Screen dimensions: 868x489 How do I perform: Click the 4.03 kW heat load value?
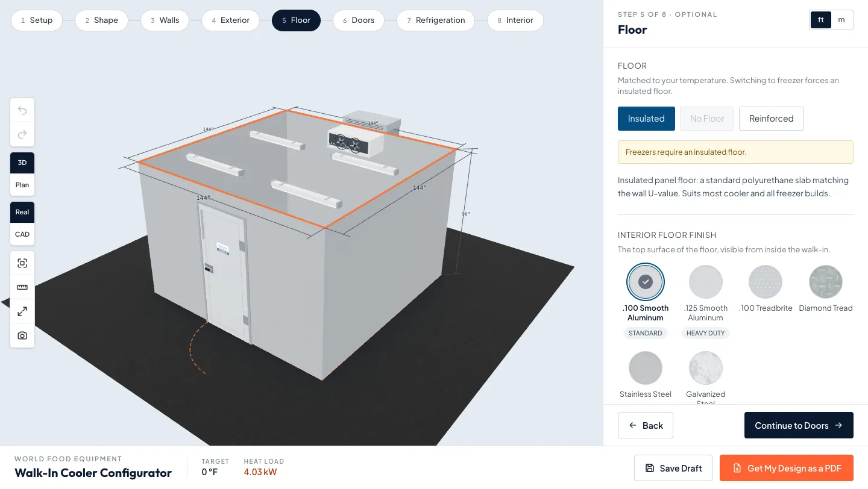(x=262, y=472)
